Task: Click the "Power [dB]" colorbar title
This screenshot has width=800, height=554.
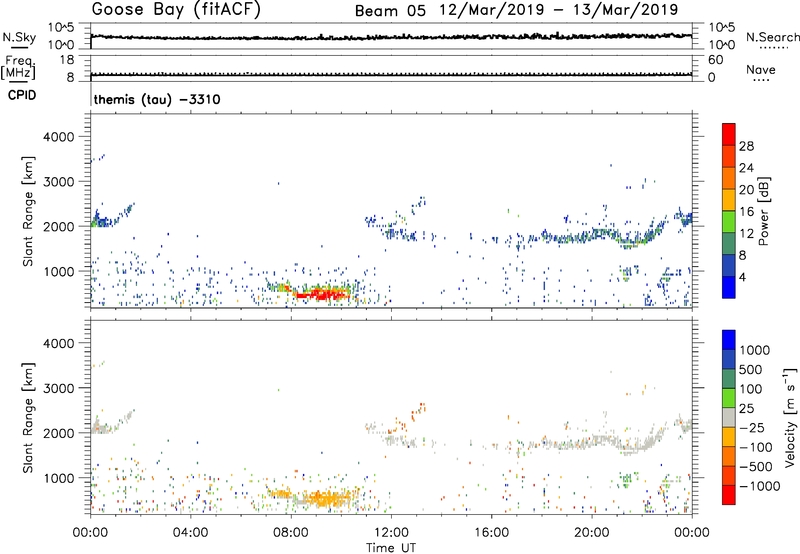Action: [x=763, y=211]
